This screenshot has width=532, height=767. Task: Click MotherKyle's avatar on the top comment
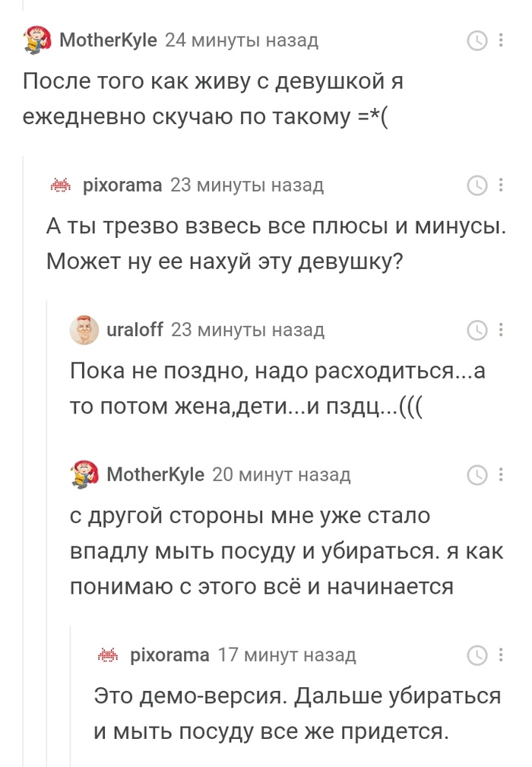pyautogui.click(x=36, y=40)
